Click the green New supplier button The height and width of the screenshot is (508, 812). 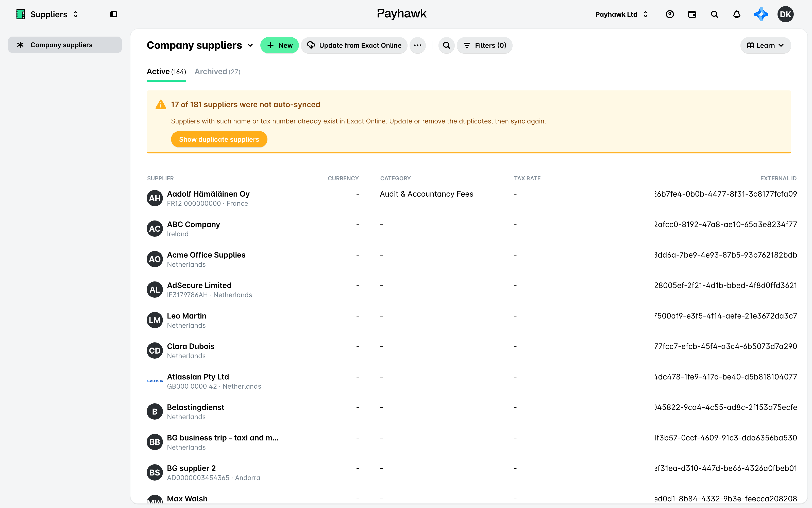pyautogui.click(x=279, y=45)
